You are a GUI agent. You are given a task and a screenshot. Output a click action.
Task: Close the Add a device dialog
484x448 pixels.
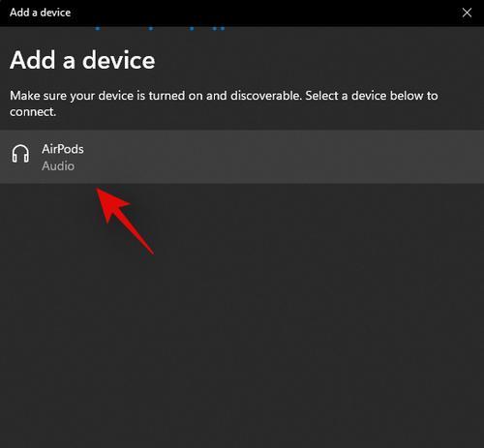click(x=467, y=13)
